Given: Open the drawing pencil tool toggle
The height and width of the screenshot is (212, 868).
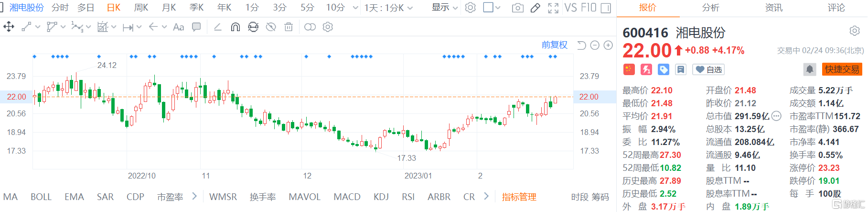Looking at the screenshot, I should coord(536,8).
